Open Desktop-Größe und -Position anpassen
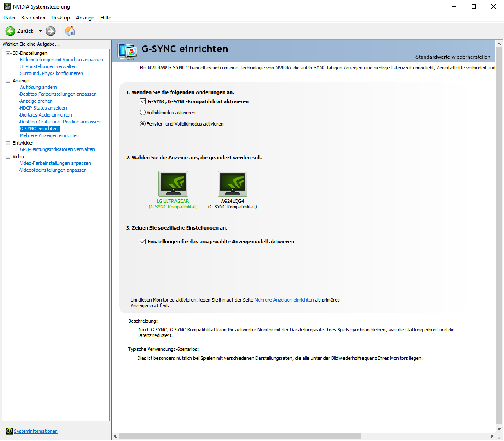Image resolution: width=504 pixels, height=441 pixels. pyautogui.click(x=60, y=122)
